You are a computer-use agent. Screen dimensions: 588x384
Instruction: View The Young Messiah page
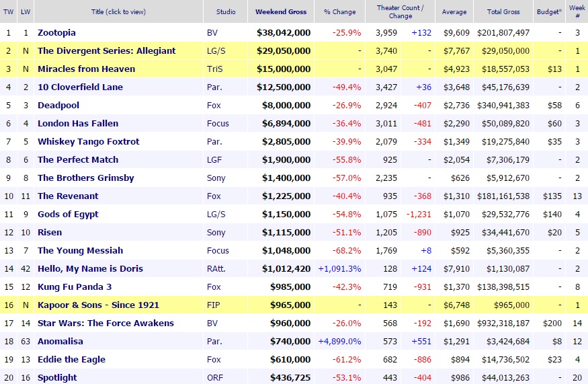(x=80, y=251)
